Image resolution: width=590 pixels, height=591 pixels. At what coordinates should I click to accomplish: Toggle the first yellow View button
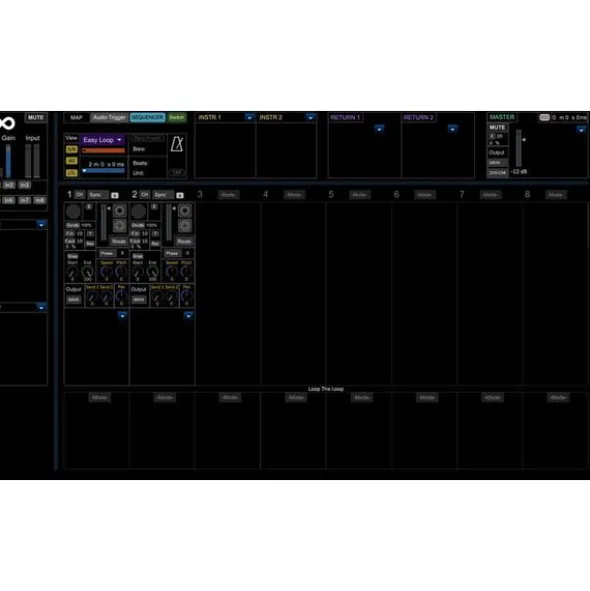(72, 150)
